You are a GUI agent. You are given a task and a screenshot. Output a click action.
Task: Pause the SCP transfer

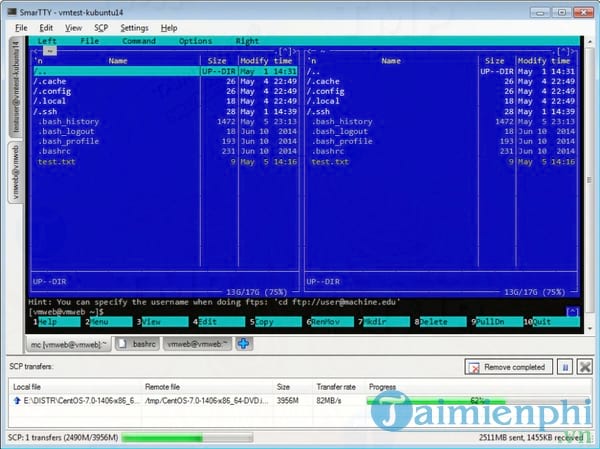click(x=564, y=367)
